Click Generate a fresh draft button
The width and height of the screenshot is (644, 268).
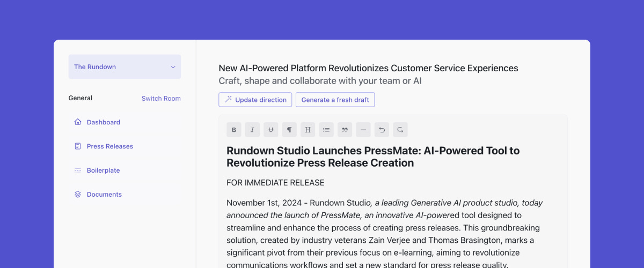(335, 100)
